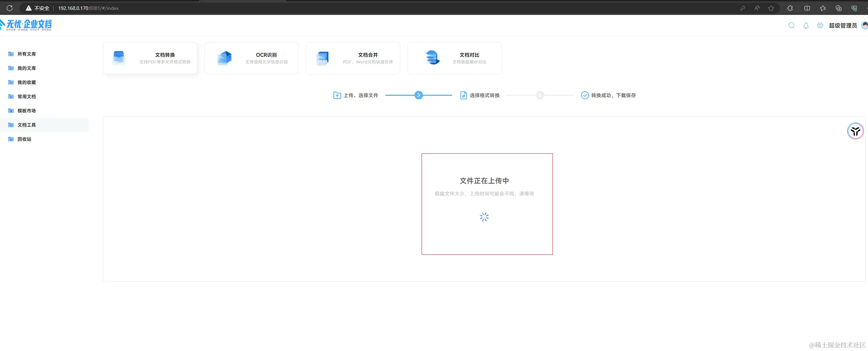
Task: Select the OCR识别 recognition tool
Action: coord(251,57)
